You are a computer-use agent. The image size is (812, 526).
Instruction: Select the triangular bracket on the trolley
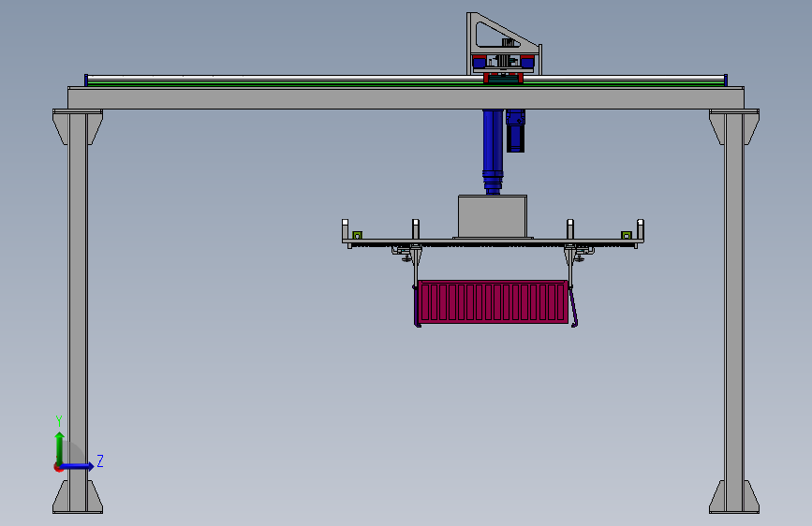point(504,35)
